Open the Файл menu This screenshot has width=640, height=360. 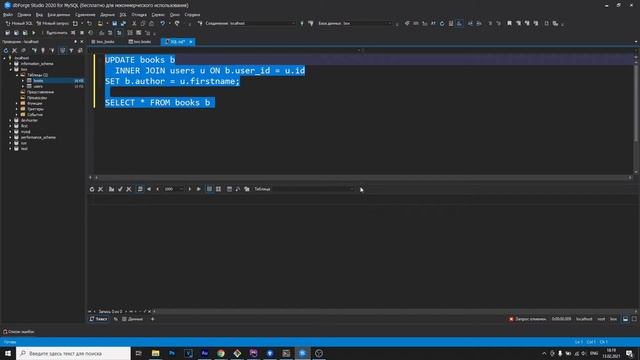(x=8, y=15)
